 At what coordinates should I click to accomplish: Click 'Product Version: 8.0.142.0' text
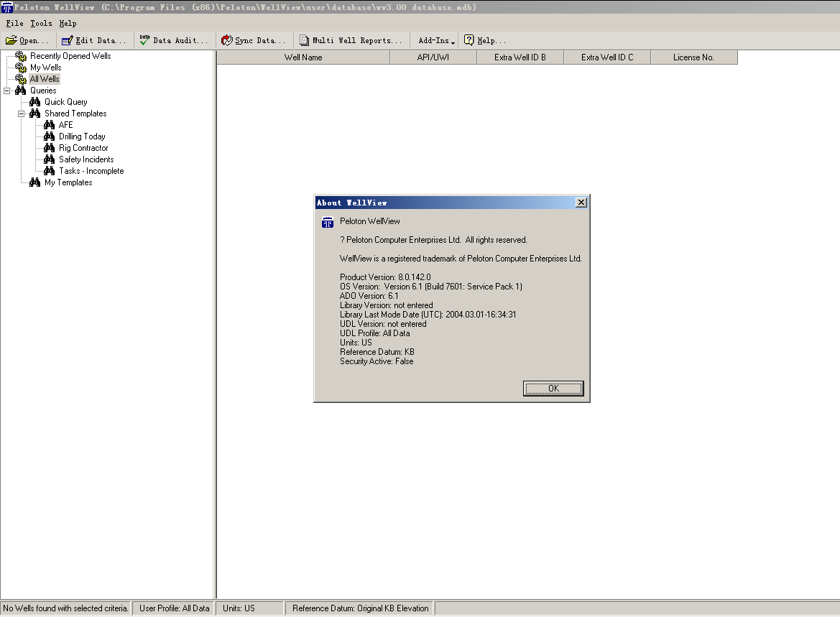pos(385,277)
